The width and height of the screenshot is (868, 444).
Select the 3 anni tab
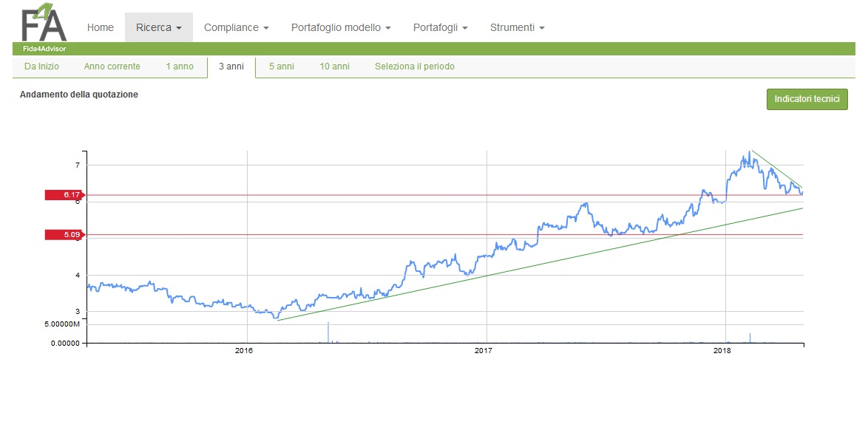[231, 66]
